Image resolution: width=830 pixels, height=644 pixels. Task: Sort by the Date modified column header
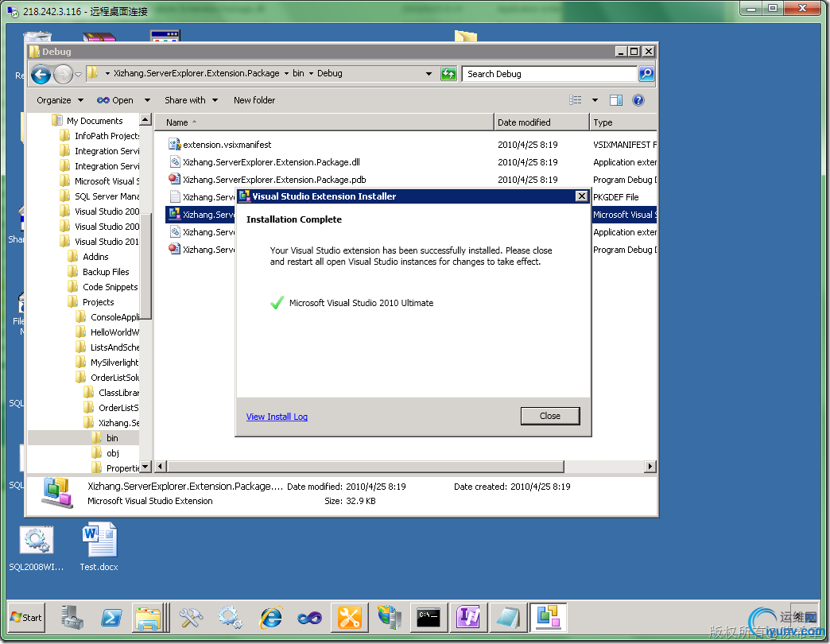pos(541,122)
